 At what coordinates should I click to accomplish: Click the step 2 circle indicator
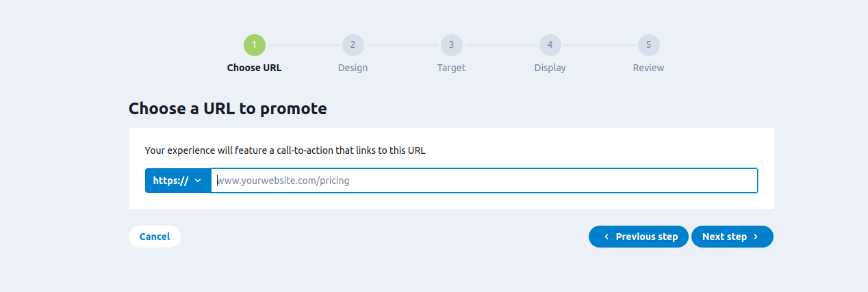point(353,45)
